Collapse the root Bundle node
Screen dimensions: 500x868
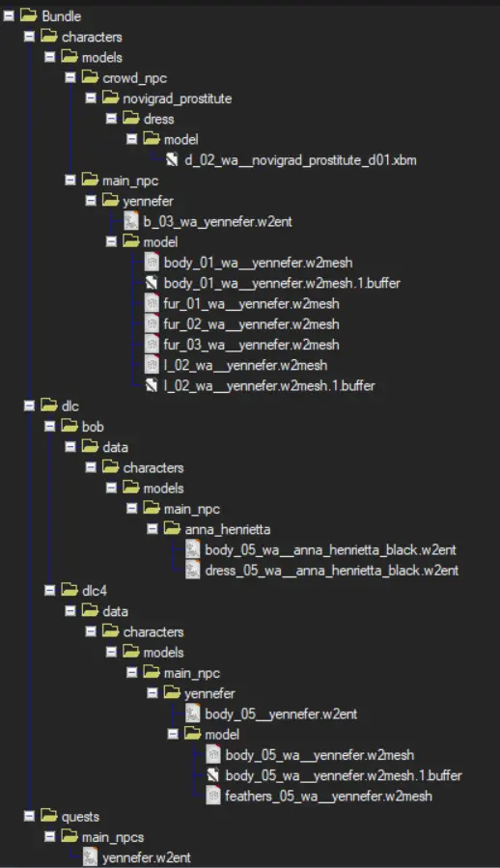coord(9,16)
